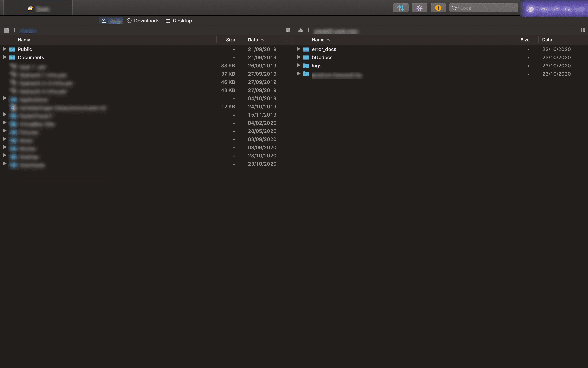588x368 pixels.
Task: Expand the blurred remote folder below logs
Action: click(x=299, y=74)
